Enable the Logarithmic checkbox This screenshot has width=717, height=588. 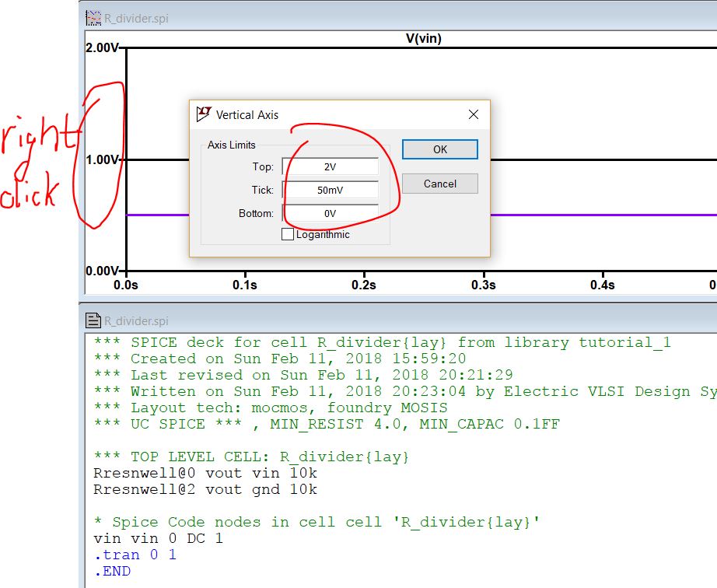[x=288, y=234]
